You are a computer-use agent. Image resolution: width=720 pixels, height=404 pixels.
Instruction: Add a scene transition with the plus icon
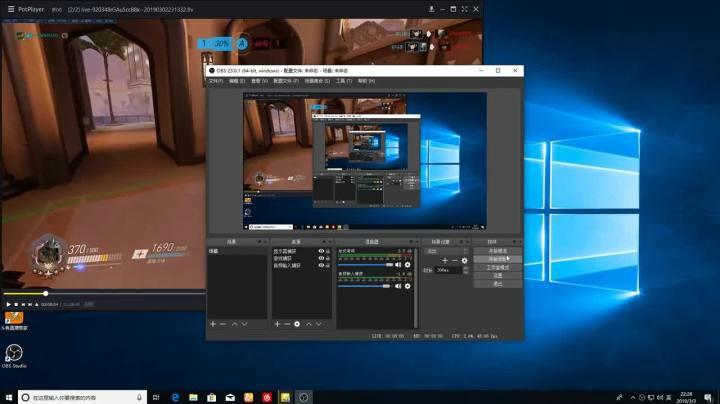pos(444,260)
